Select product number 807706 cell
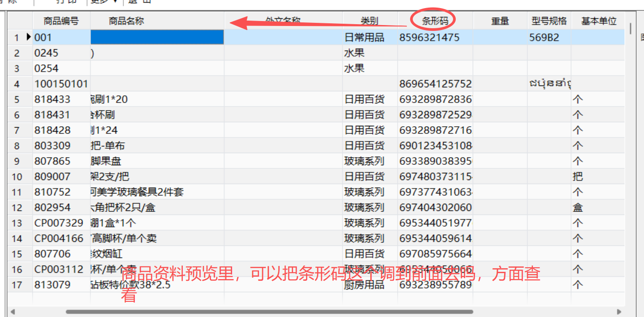The width and height of the screenshot is (644, 317). (x=61, y=254)
